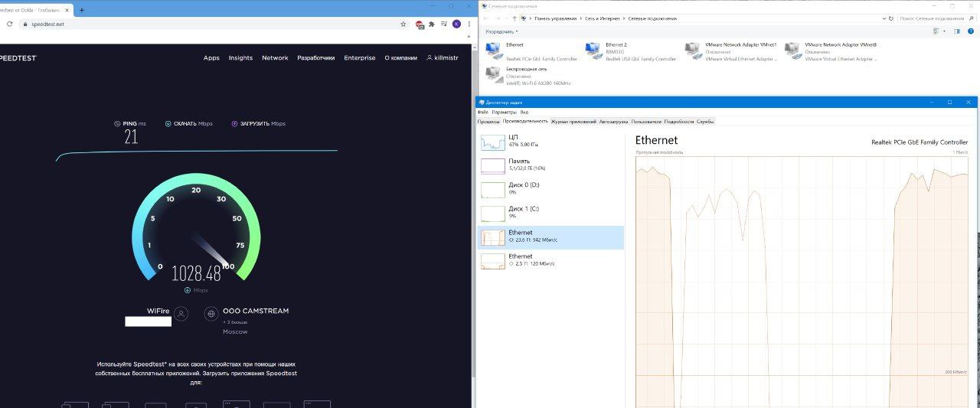Click the СКАЧАТЬ Mbps label

tap(189, 123)
